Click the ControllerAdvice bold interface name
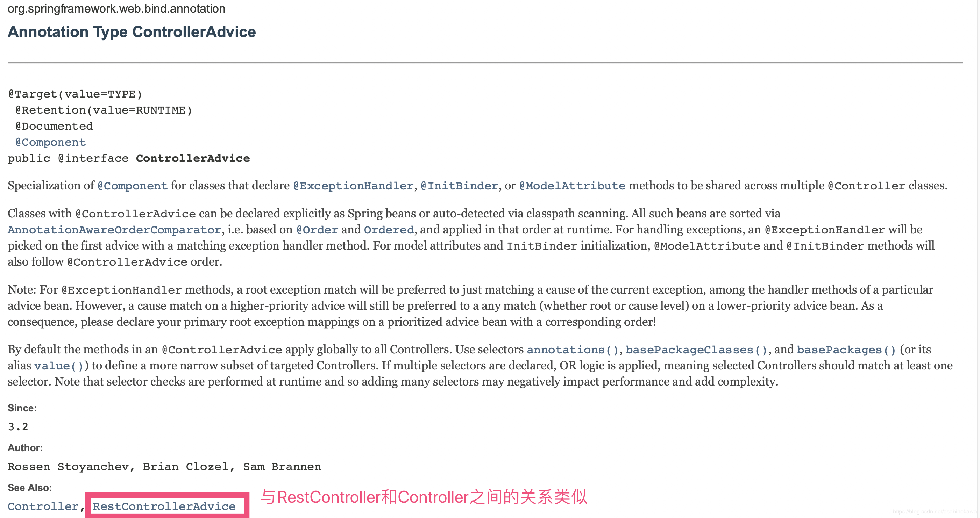980x518 pixels. click(193, 158)
